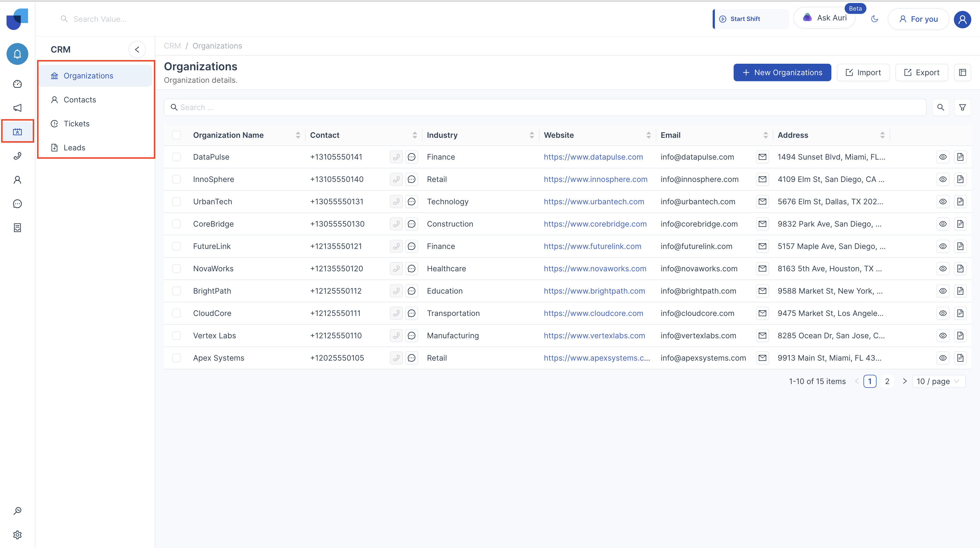Message FutureLink using the chat icon
The width and height of the screenshot is (980, 548).
(x=412, y=246)
